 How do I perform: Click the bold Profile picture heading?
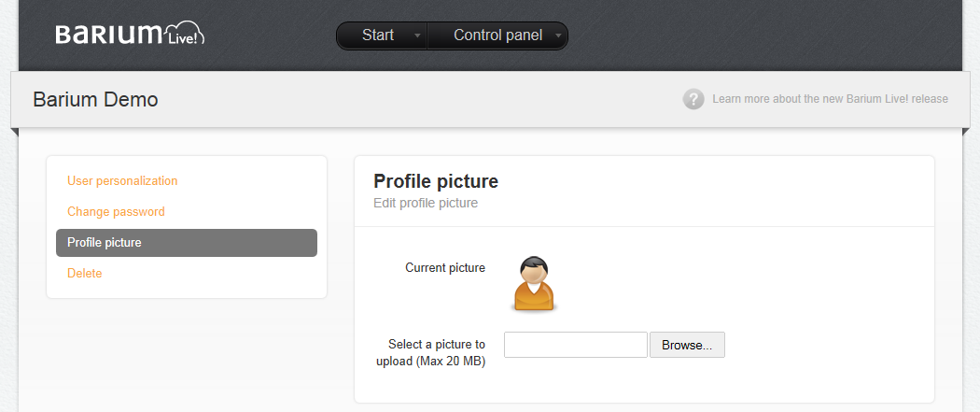(x=436, y=181)
